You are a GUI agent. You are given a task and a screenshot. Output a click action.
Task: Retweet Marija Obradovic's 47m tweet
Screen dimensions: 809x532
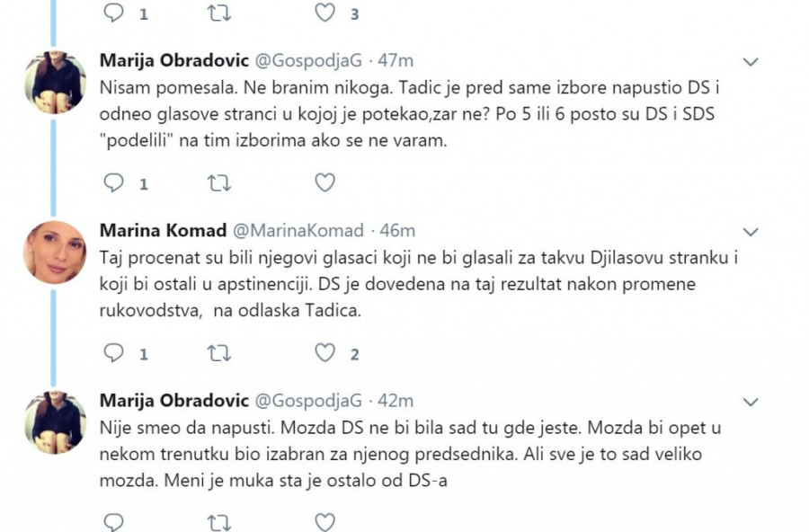click(218, 183)
